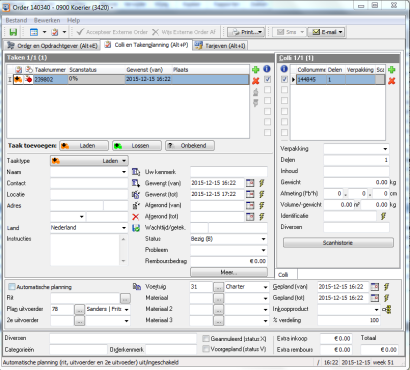Click the Lossen add-task button

137,146
